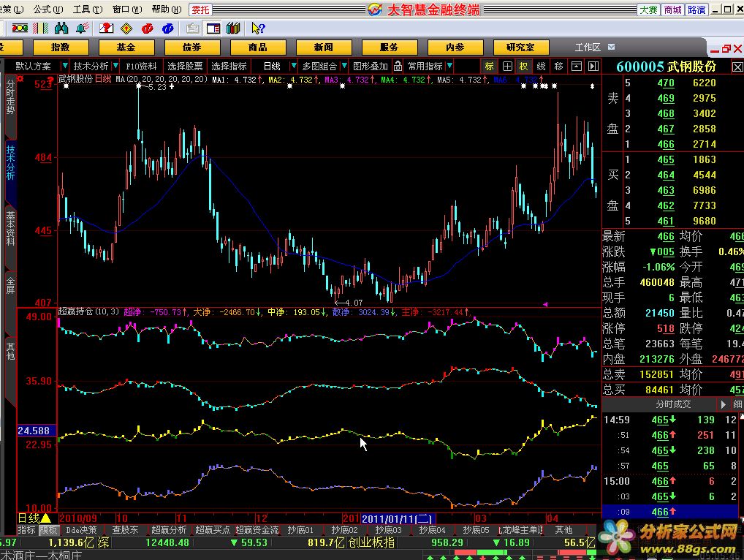The height and width of the screenshot is (560, 744).
Task: Click F10资料 in the chart toolbar
Action: (141, 66)
